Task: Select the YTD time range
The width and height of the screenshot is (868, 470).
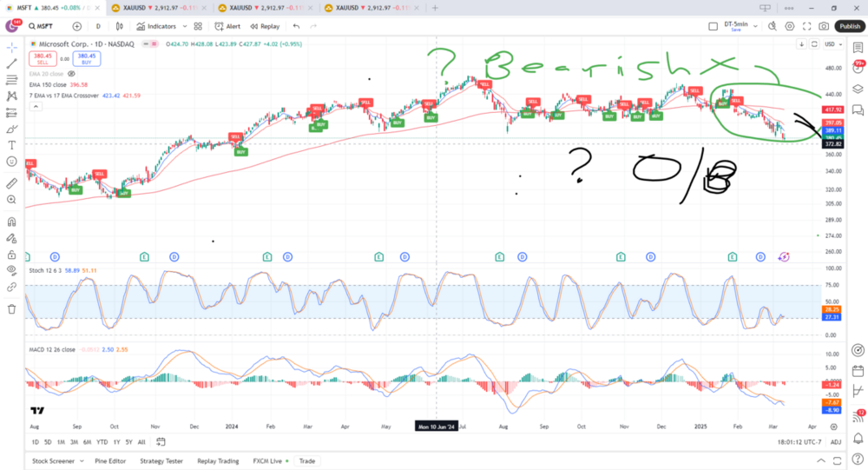Action: coord(102,441)
